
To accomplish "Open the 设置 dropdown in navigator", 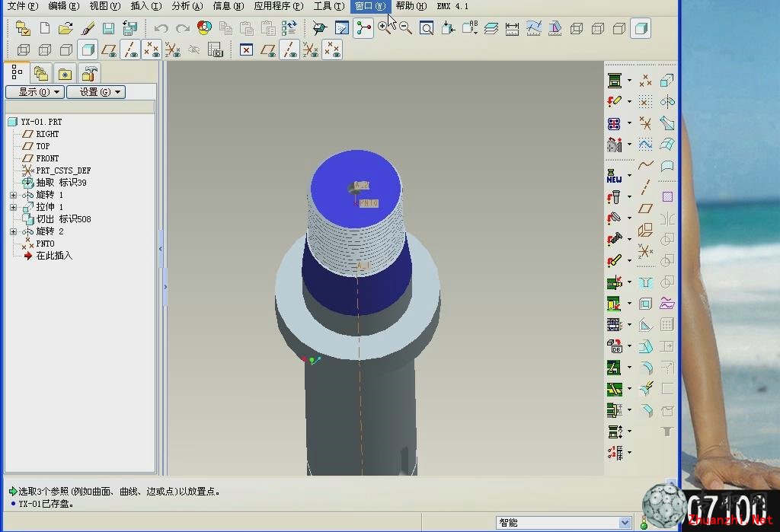I will point(96,92).
